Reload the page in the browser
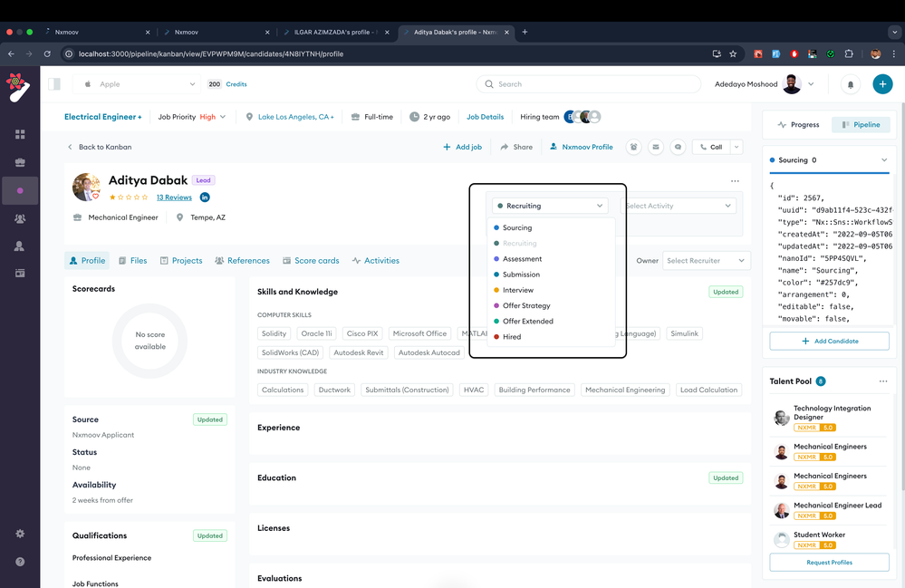The height and width of the screenshot is (588, 905). pos(47,53)
